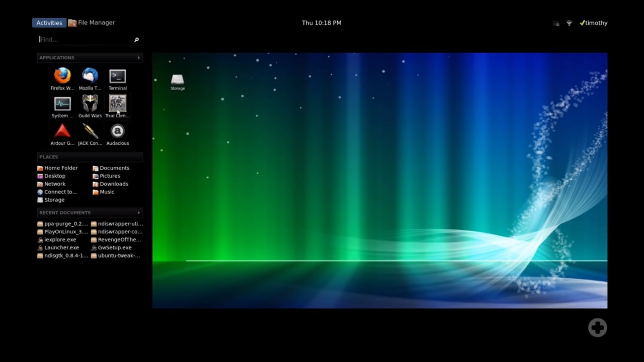Open recent file iexplore.exe

coord(57,240)
